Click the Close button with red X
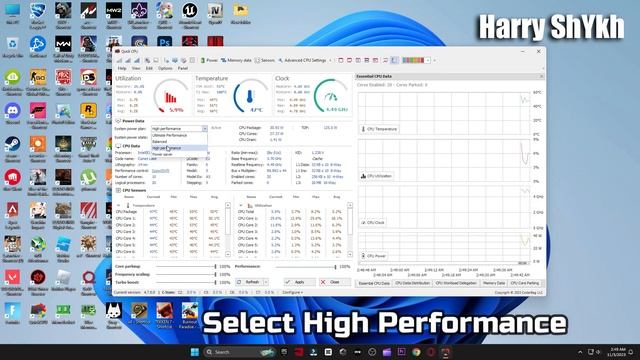 [335, 282]
